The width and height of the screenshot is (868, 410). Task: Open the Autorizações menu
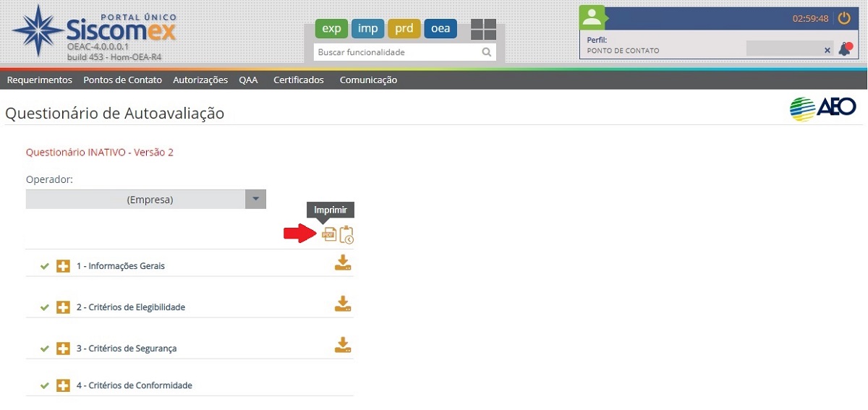coord(200,80)
